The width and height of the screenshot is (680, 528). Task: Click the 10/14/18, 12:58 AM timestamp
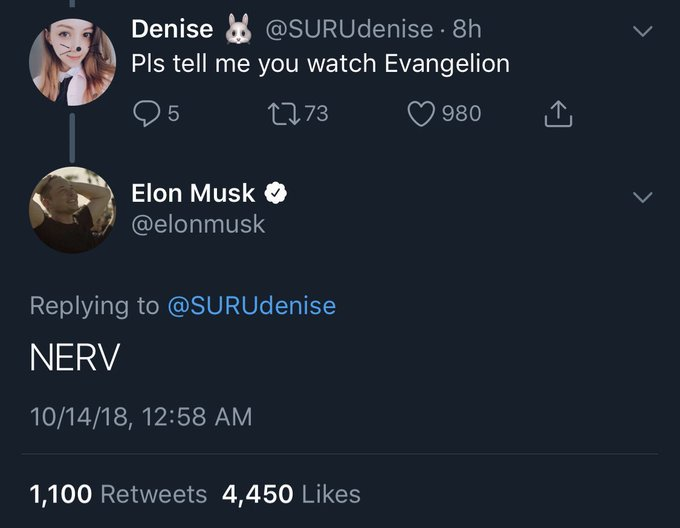(141, 417)
